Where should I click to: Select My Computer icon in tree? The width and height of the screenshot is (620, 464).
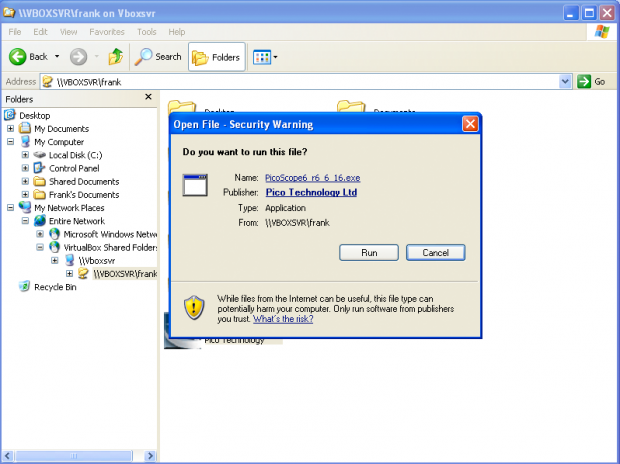pos(25,141)
